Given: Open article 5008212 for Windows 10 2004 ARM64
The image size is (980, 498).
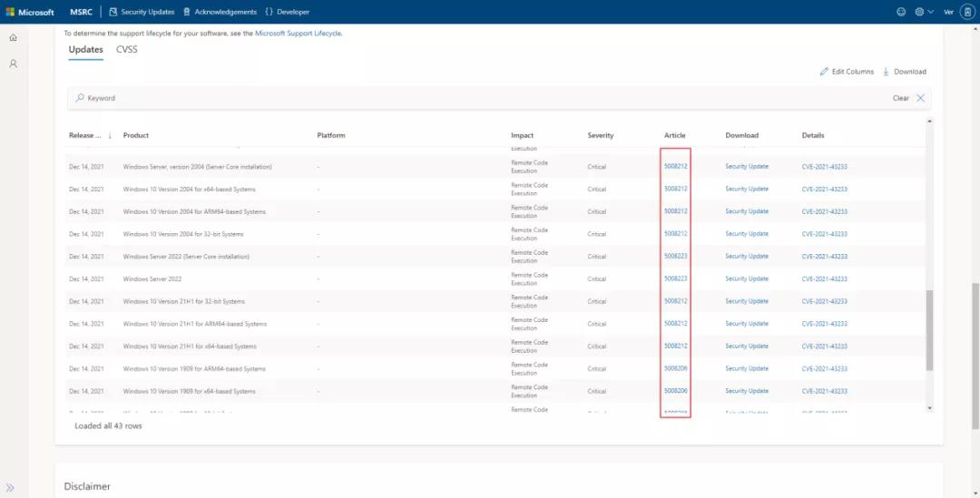Looking at the screenshot, I should pyautogui.click(x=676, y=211).
